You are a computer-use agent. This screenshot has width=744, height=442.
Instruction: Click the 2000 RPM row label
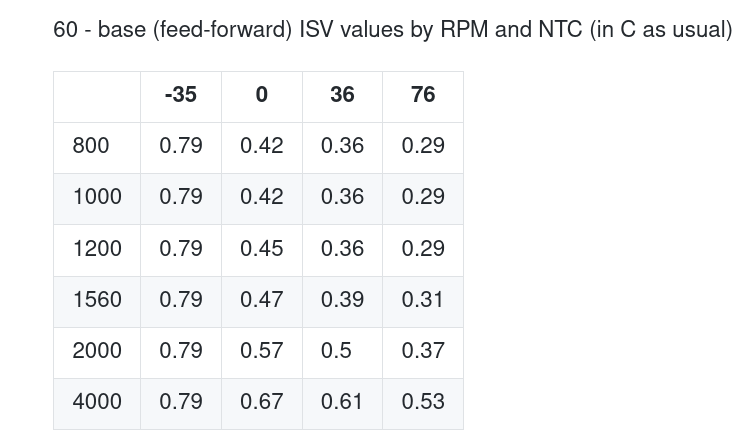coord(97,350)
